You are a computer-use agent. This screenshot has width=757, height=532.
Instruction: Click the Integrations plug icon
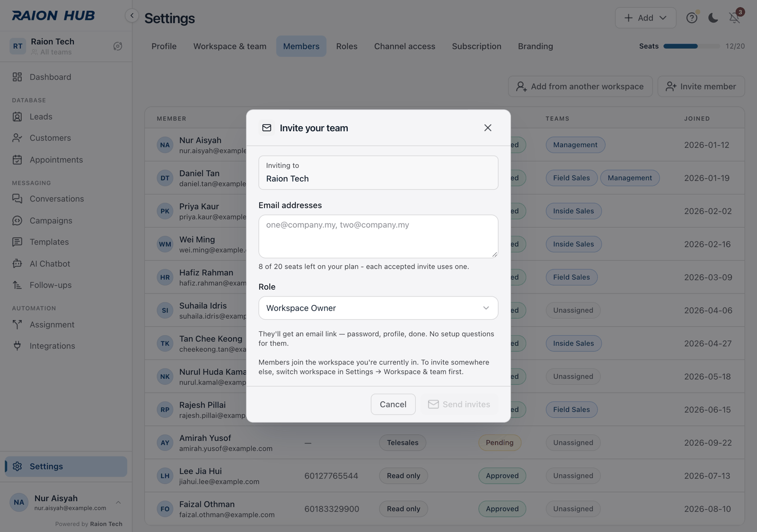pos(18,346)
